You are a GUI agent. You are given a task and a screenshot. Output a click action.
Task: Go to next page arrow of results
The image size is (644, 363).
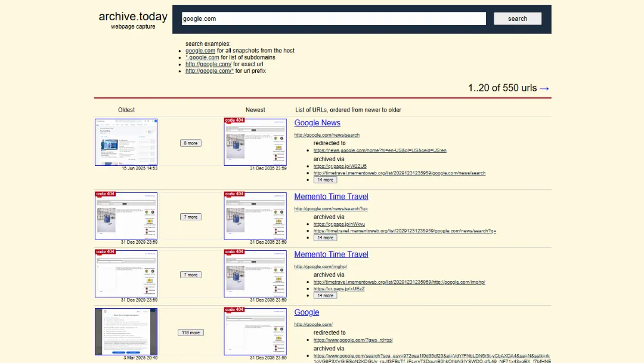[544, 88]
